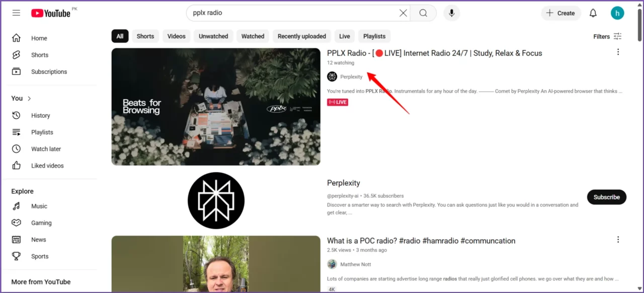
Task: Subscribe to the Perplexity channel
Action: (x=606, y=197)
